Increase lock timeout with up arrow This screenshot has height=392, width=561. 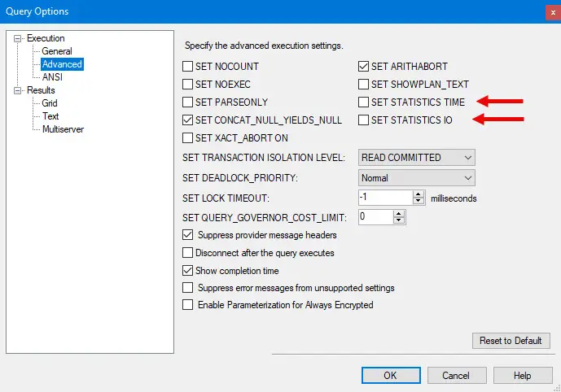coord(419,194)
